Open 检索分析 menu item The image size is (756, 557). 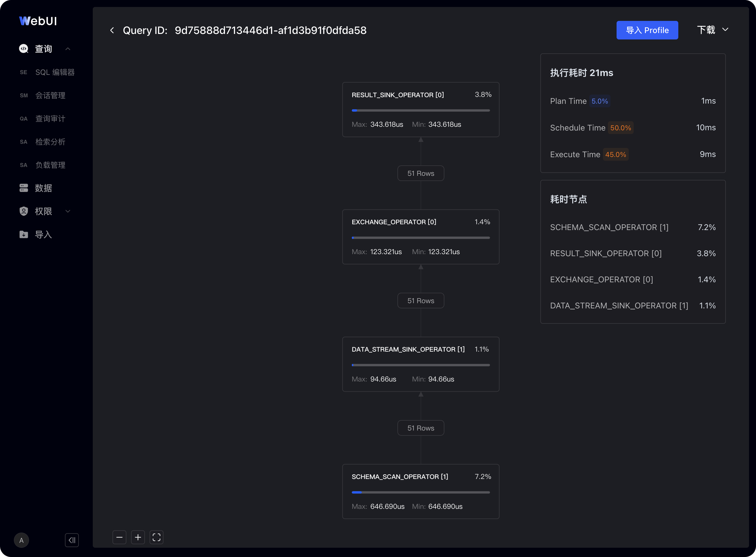[50, 142]
